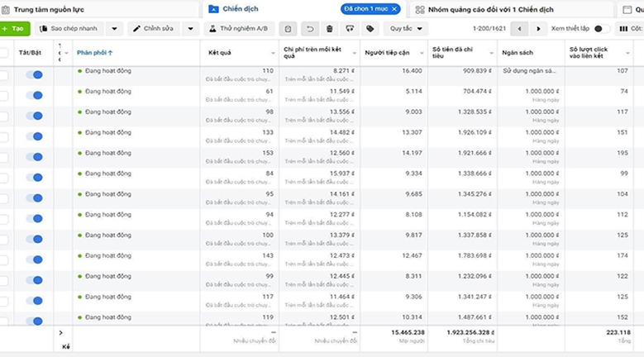Click the reach value 12.467
Viewport: 644px width, 357px height.
412,255
